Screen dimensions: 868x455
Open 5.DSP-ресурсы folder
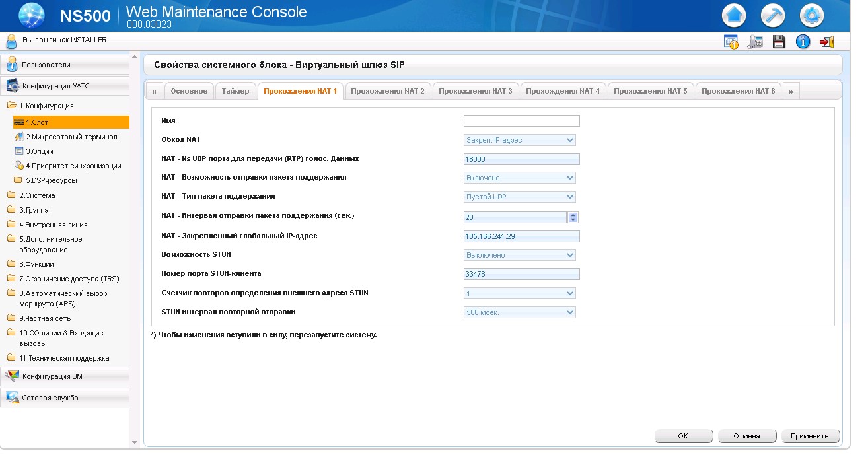pyautogui.click(x=46, y=180)
